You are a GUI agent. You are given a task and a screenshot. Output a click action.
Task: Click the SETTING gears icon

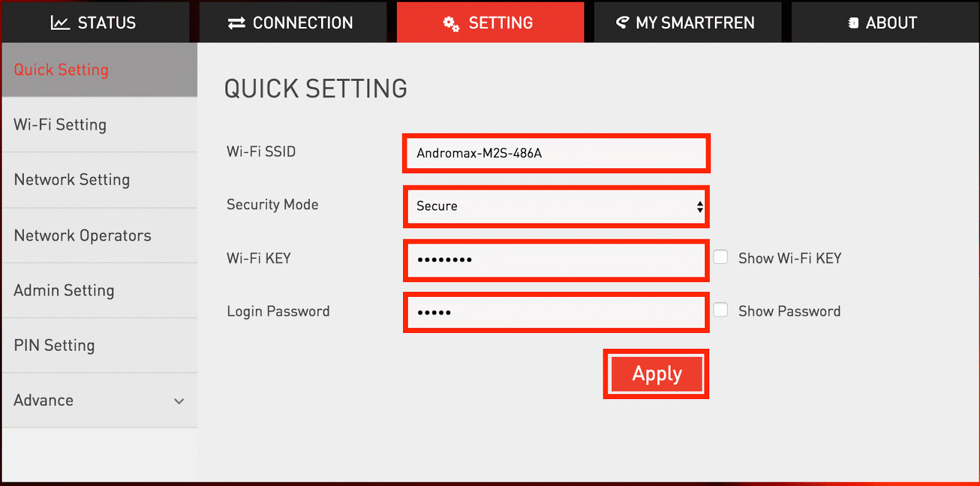(x=451, y=24)
